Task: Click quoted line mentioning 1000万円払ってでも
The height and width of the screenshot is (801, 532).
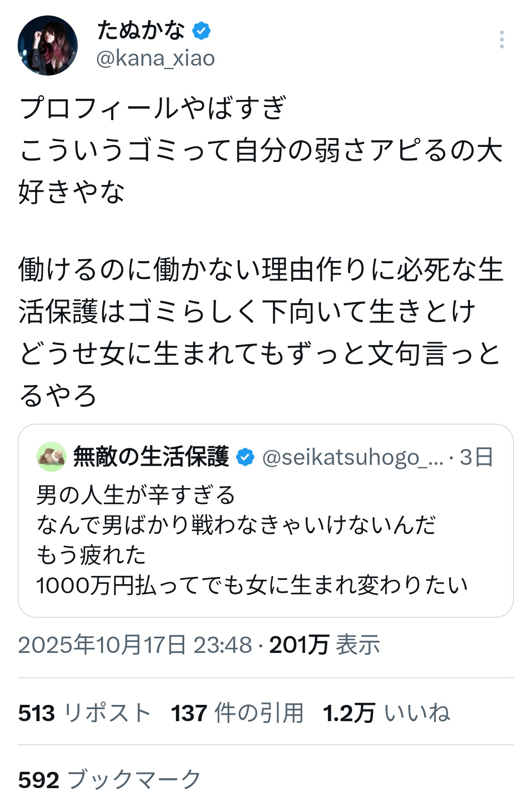Action: pos(252,586)
